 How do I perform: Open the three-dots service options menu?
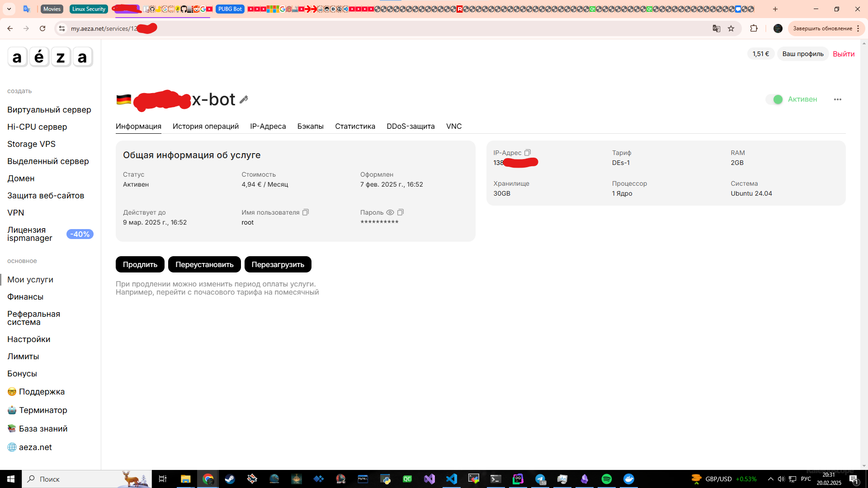(x=837, y=99)
